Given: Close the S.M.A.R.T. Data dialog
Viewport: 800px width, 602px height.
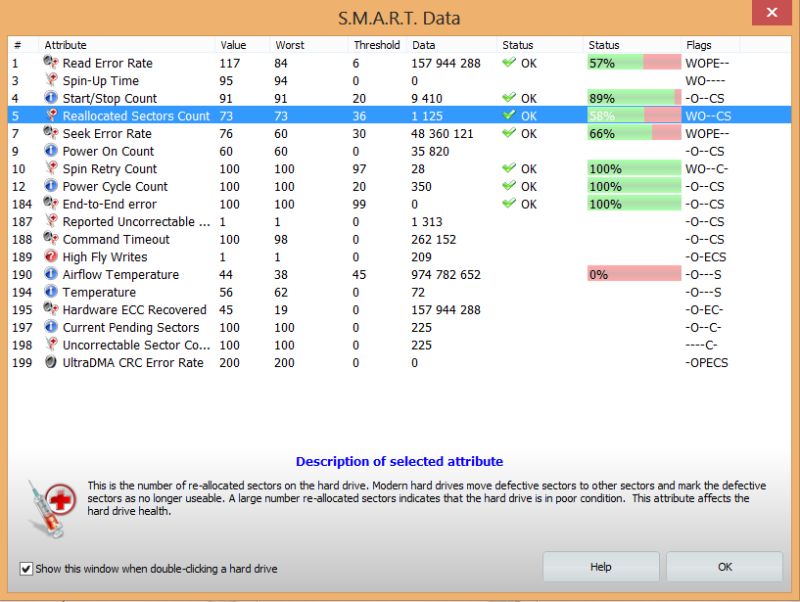Looking at the screenshot, I should 771,12.
